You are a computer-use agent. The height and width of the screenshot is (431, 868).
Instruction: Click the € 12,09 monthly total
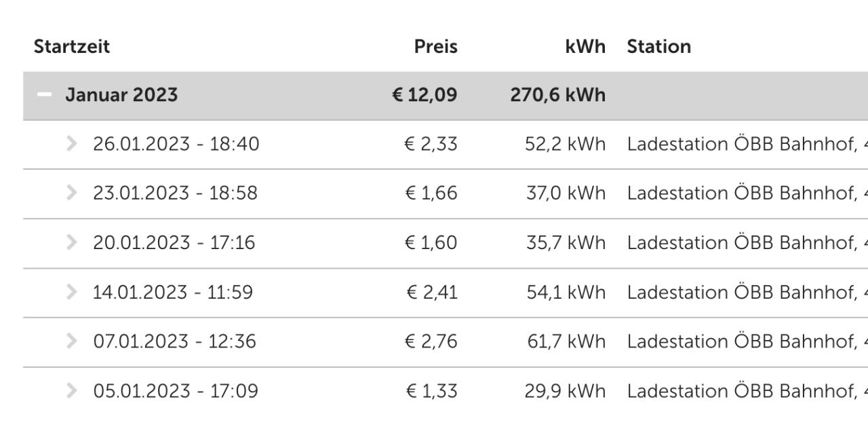tap(425, 94)
